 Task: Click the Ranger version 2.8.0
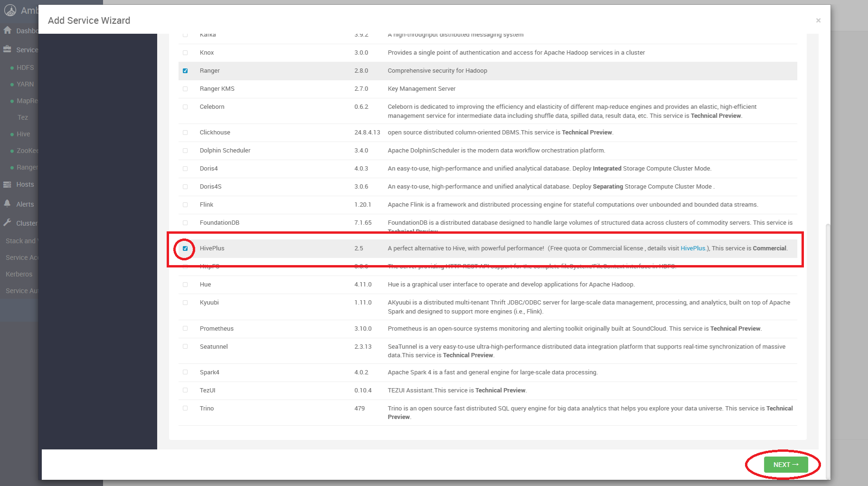(x=361, y=71)
